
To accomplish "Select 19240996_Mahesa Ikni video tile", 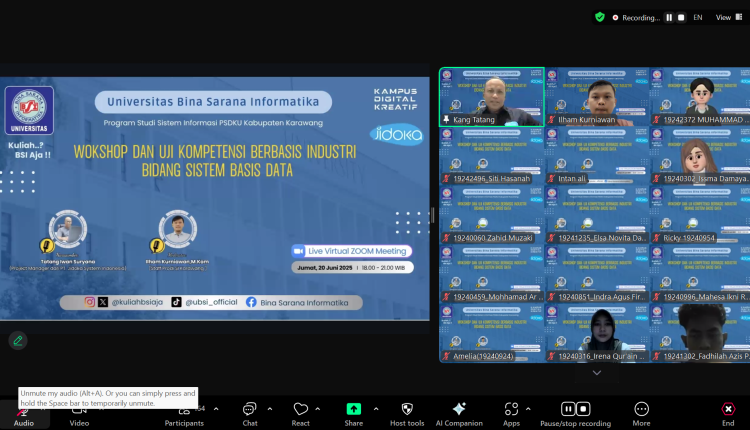I will click(x=701, y=274).
